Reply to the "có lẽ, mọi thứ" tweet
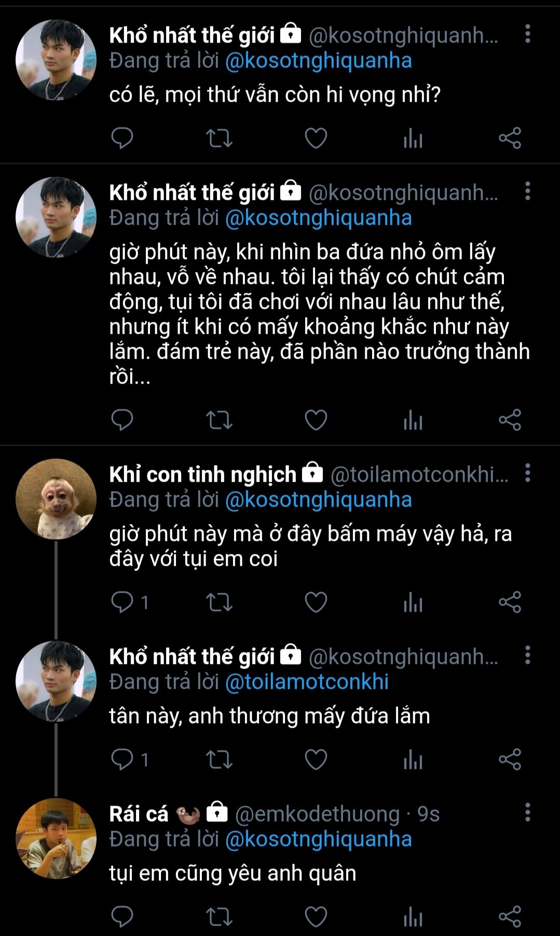Screen dimensions: 560x936 122,138
